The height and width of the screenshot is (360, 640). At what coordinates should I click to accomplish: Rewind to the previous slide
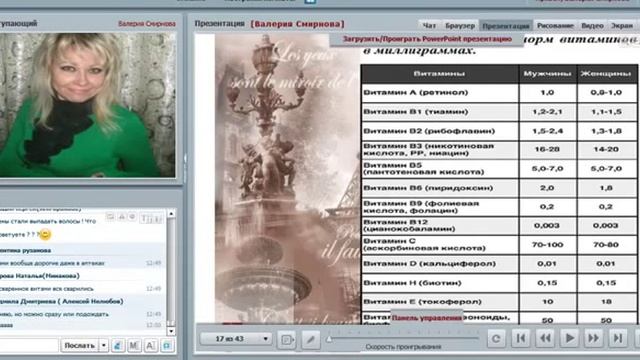[545, 338]
